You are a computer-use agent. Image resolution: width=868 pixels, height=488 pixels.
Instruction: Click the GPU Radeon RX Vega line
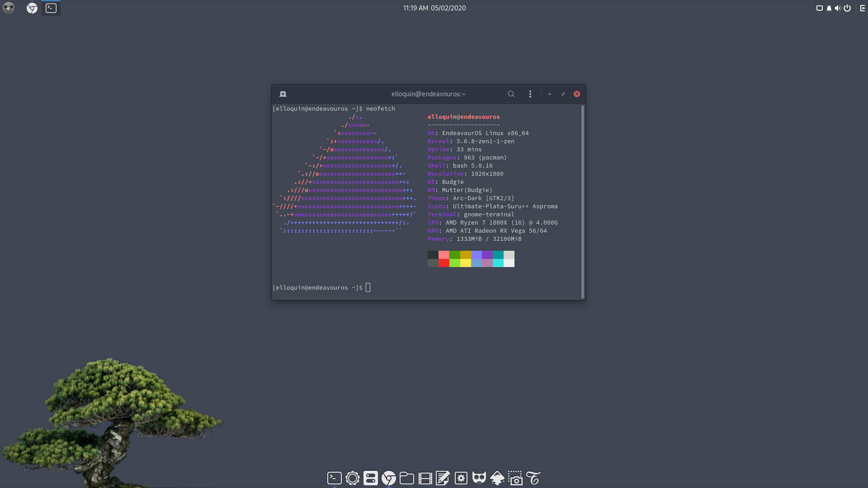point(487,230)
